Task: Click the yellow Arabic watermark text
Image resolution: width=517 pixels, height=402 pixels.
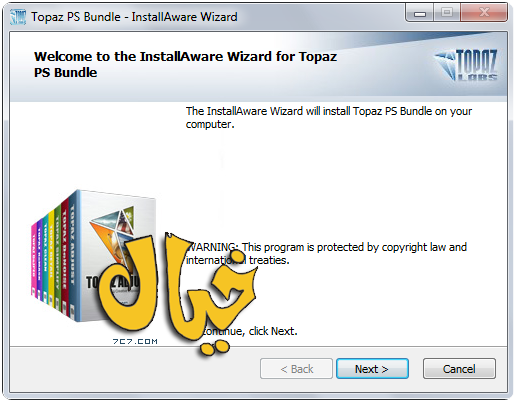Action: (x=177, y=293)
